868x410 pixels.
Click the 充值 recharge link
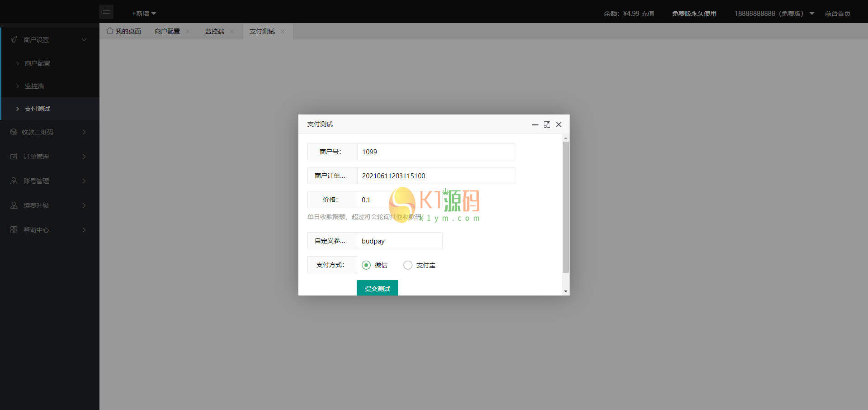click(647, 14)
